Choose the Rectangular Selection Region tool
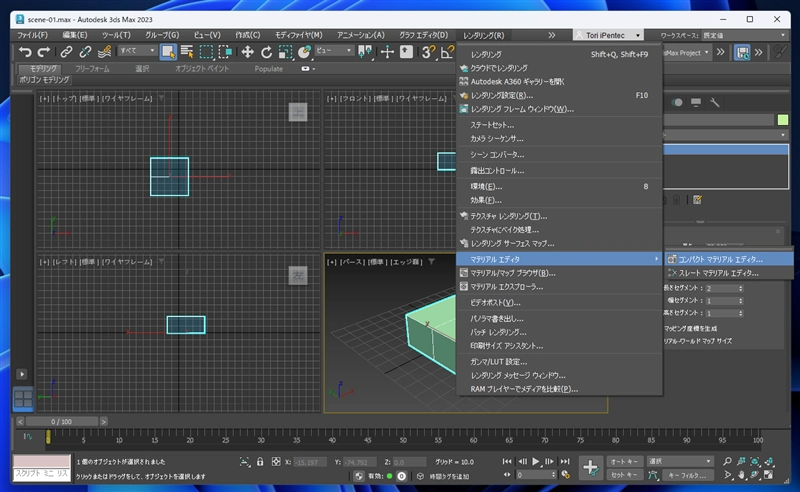This screenshot has height=492, width=800. point(206,52)
